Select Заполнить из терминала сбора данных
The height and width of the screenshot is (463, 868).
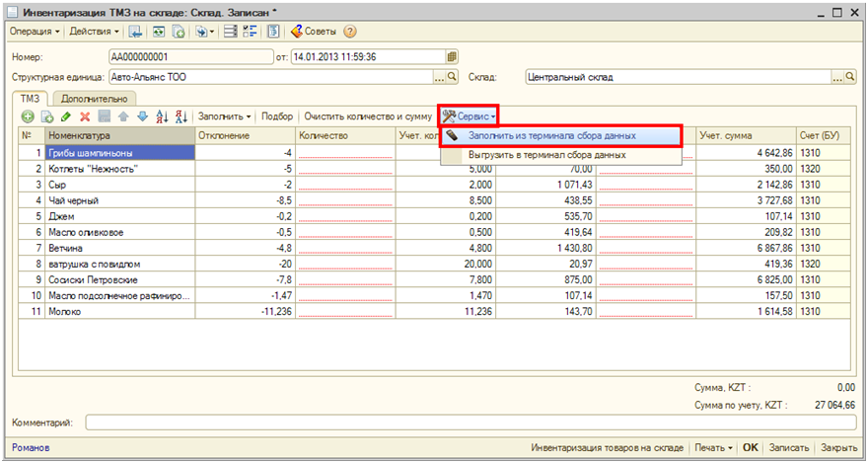(551, 135)
